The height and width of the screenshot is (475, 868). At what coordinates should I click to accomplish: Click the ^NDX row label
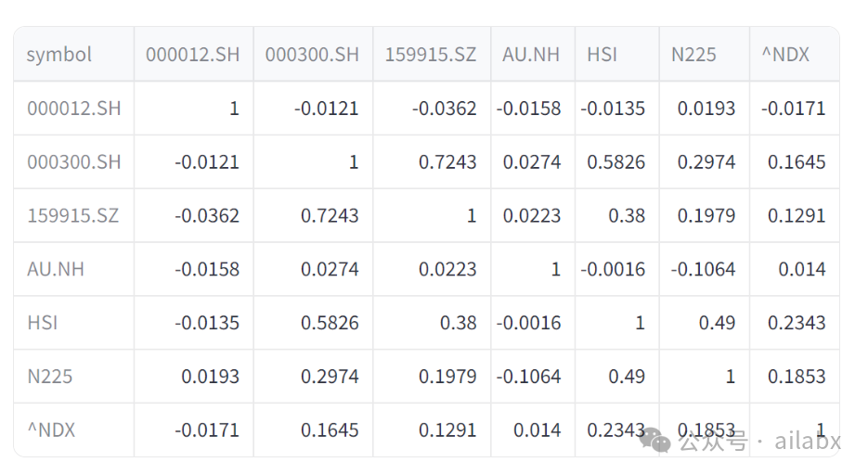51,430
